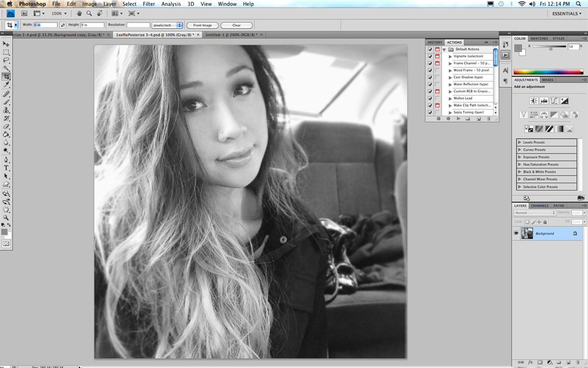
Task: Select the Eyedropper tool
Action: click(x=6, y=85)
